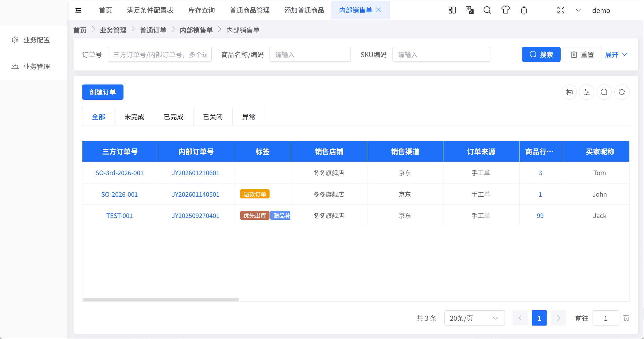644x339 pixels.
Task: Refresh the order table
Action: [622, 92]
